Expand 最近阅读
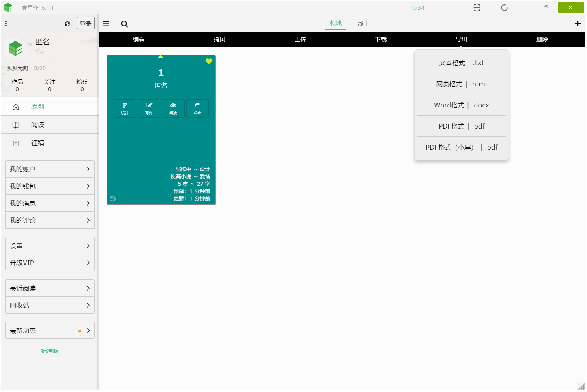Viewport: 587px width, 392px height. 50,288
